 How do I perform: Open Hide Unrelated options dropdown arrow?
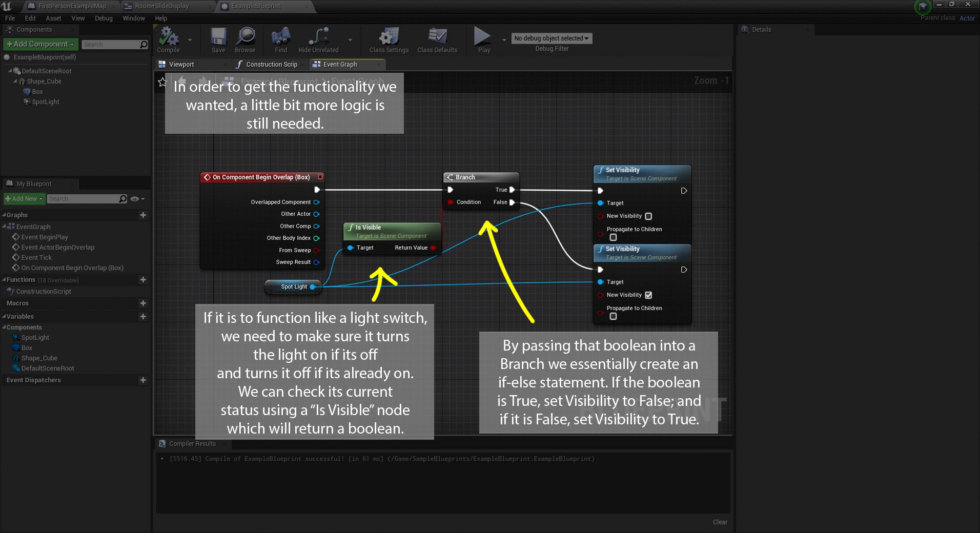point(350,40)
